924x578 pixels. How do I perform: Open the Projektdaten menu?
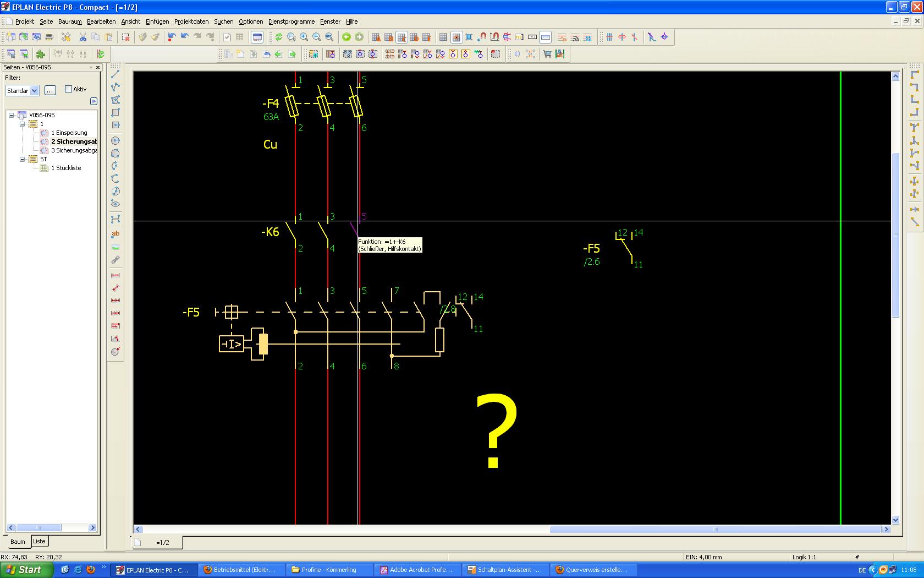(x=191, y=21)
